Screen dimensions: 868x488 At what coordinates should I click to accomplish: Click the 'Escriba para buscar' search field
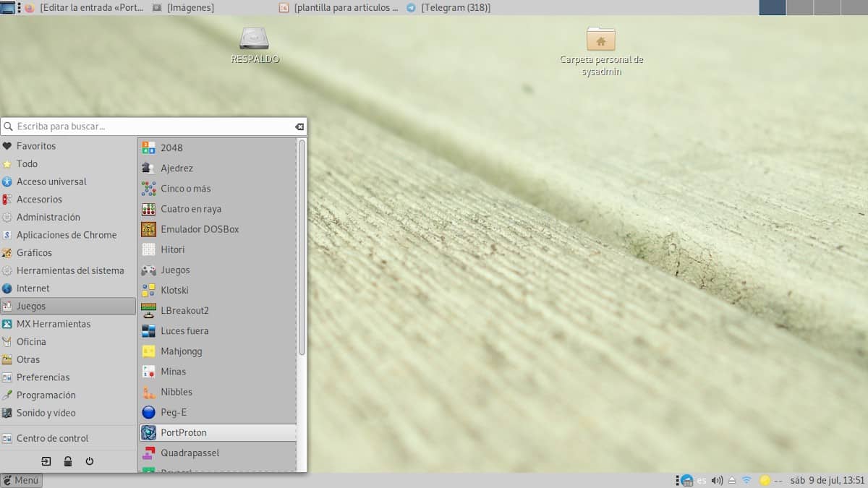click(152, 127)
